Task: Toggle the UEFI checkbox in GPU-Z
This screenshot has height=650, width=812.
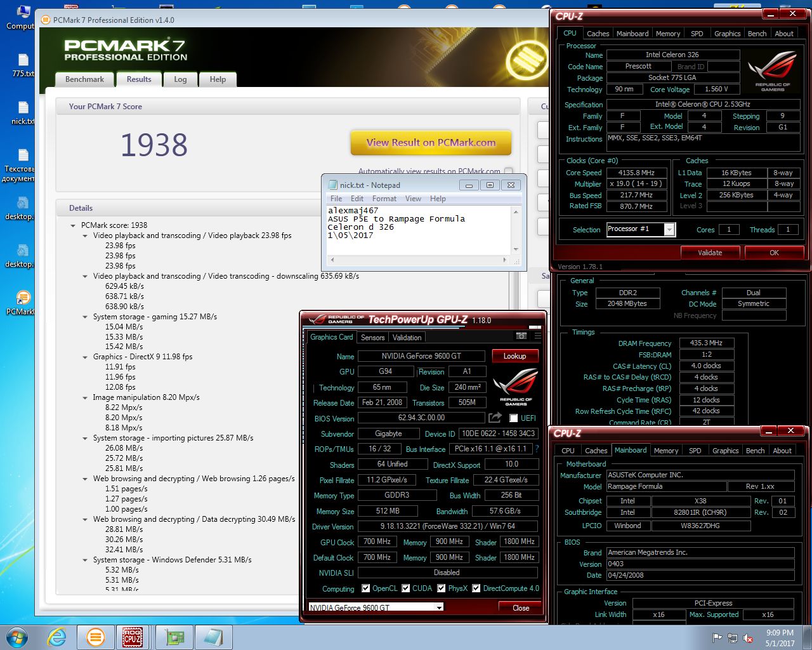Action: pyautogui.click(x=514, y=418)
